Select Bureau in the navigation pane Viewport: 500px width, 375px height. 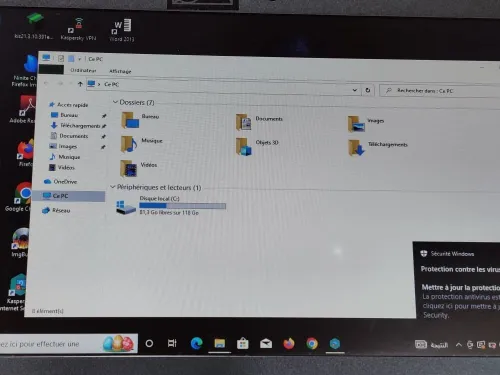coord(65,115)
